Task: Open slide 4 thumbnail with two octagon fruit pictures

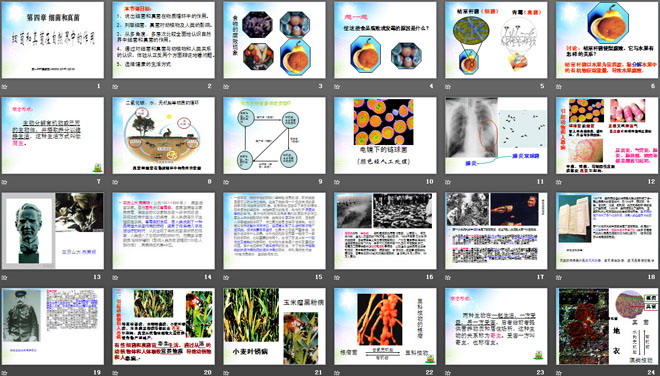Action: (385, 40)
